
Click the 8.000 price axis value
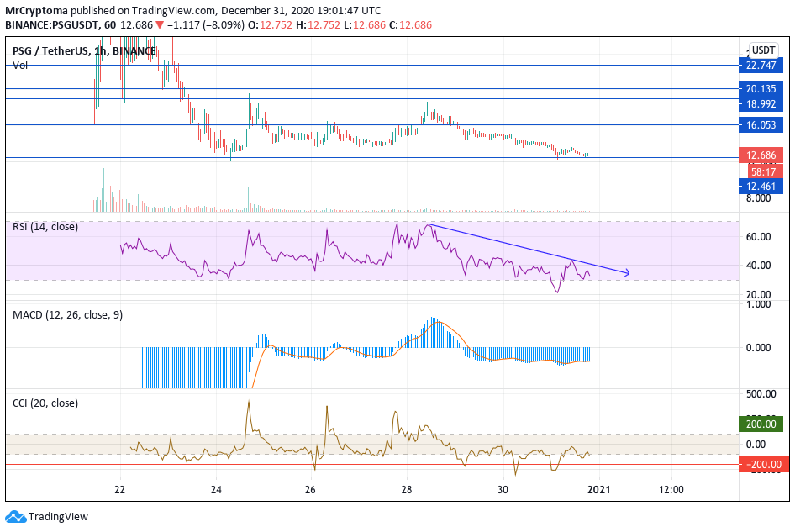tap(759, 198)
